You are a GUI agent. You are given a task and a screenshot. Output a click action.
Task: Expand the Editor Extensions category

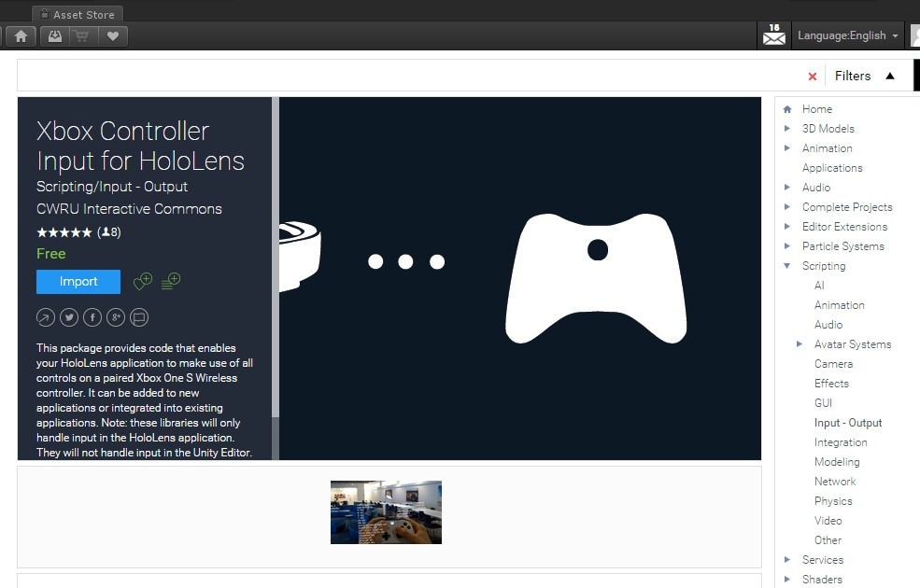click(787, 226)
